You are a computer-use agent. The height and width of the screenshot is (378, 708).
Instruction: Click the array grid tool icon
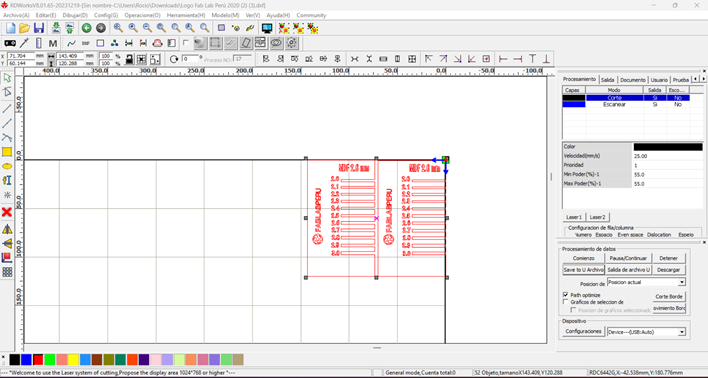tap(7, 272)
